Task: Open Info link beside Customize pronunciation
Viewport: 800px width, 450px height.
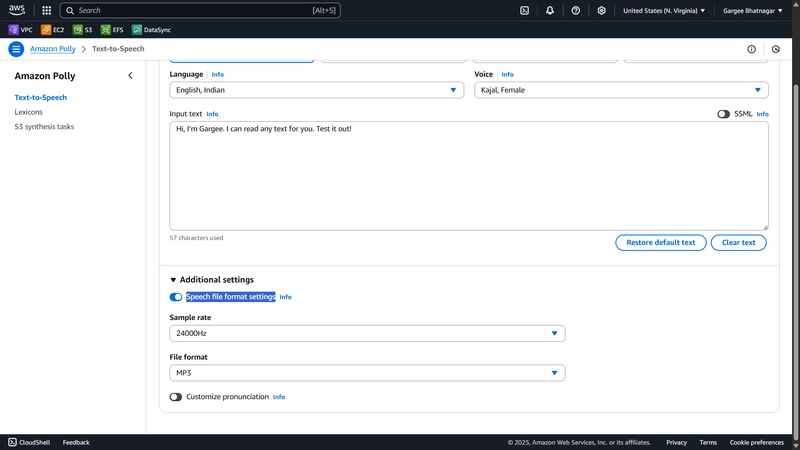Action: click(279, 397)
